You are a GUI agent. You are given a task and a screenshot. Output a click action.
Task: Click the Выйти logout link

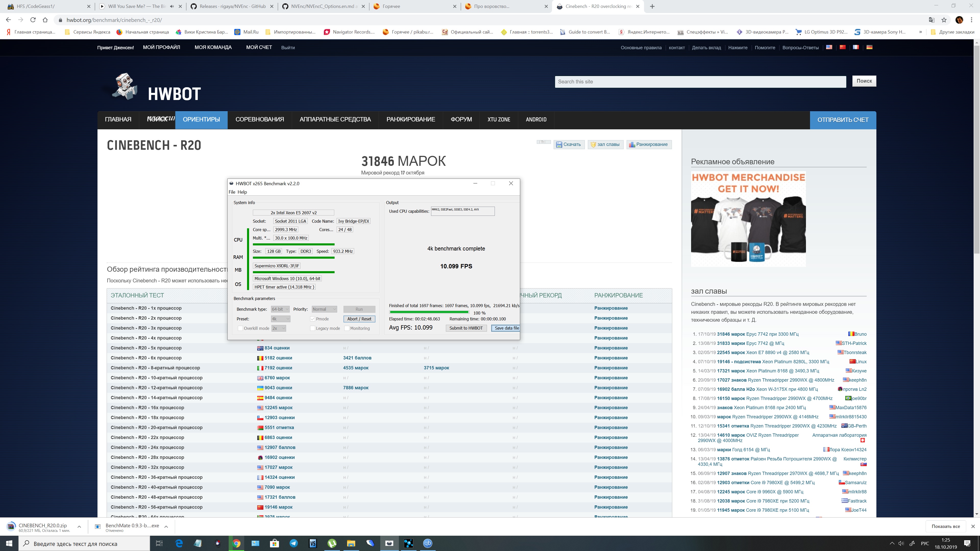(288, 47)
